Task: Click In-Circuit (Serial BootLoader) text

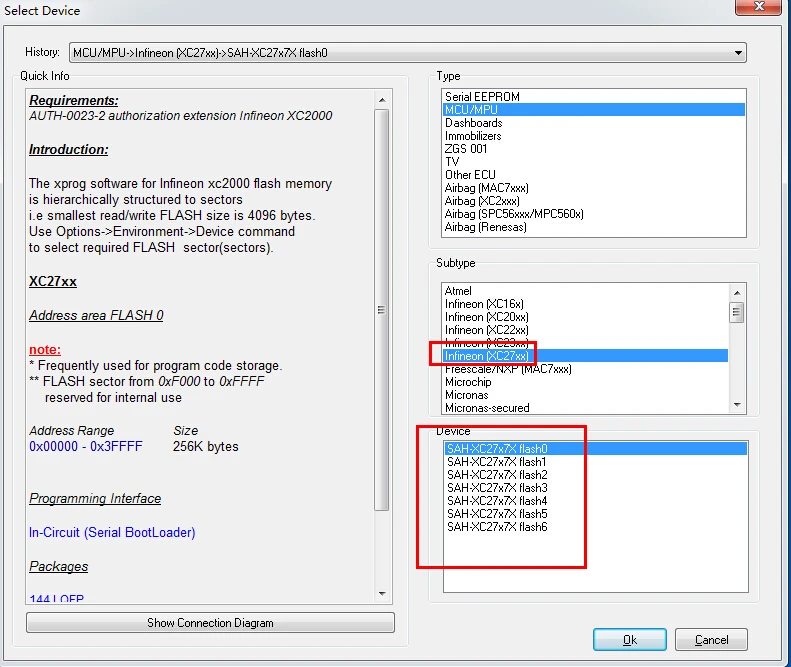Action: (x=112, y=532)
